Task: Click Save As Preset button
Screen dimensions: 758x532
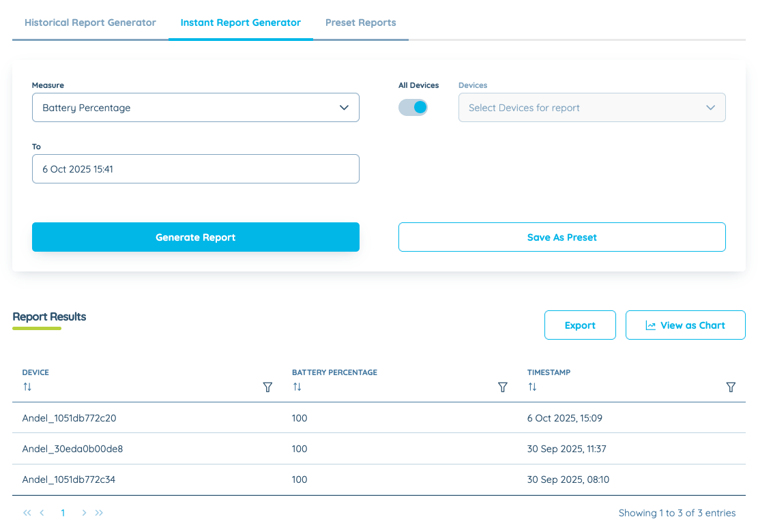Action: [x=562, y=237]
